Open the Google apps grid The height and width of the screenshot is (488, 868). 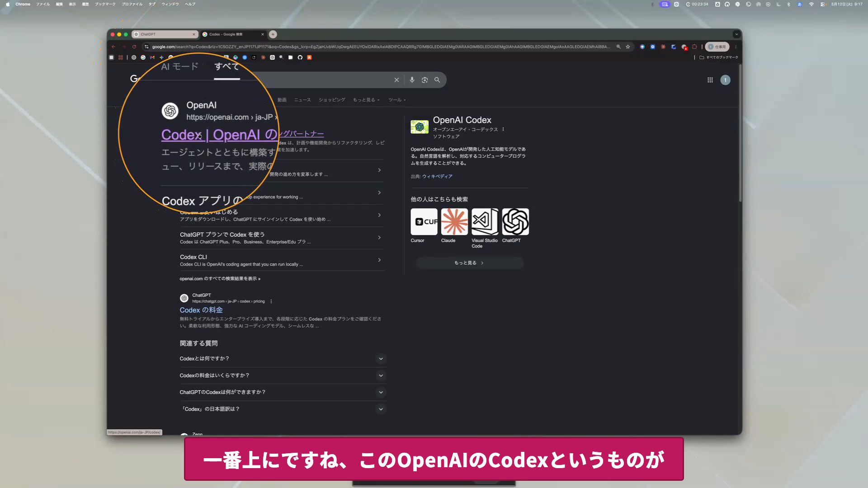[710, 80]
